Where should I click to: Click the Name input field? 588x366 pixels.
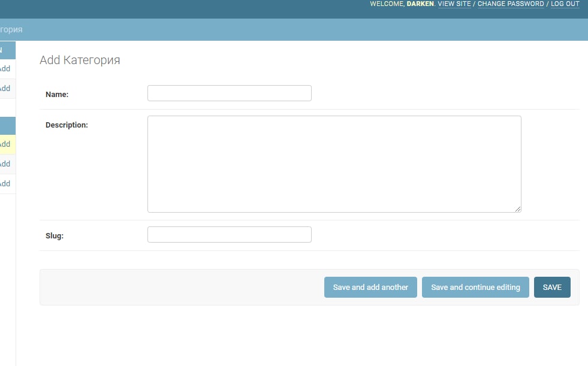coord(229,93)
